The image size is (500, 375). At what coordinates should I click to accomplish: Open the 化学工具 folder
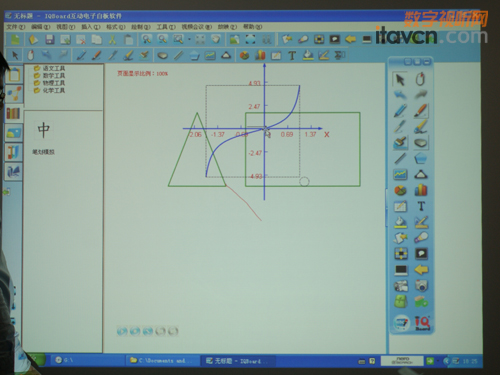[50, 90]
